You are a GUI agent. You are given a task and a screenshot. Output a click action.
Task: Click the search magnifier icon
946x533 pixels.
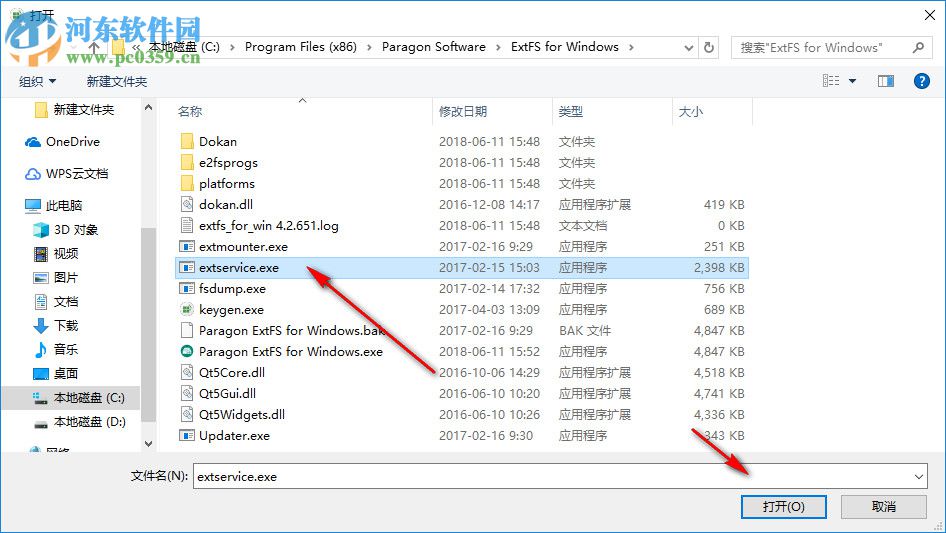918,47
